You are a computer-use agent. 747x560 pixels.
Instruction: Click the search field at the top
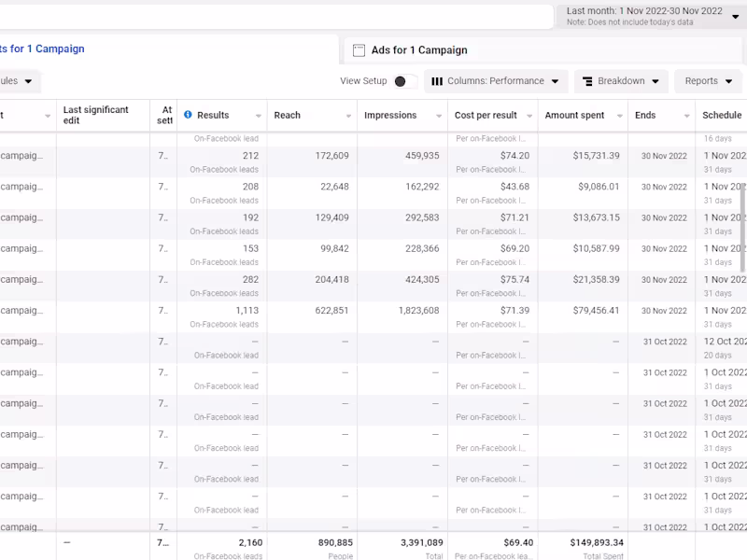275,17
